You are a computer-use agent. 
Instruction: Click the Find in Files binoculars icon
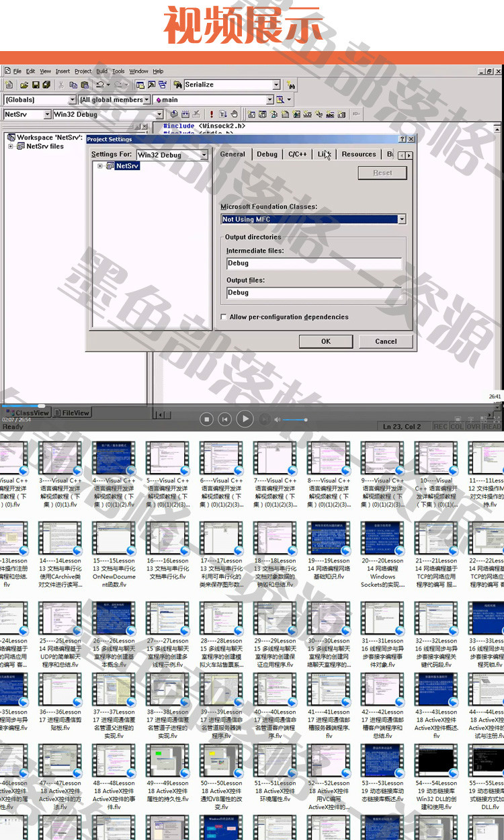click(x=177, y=85)
